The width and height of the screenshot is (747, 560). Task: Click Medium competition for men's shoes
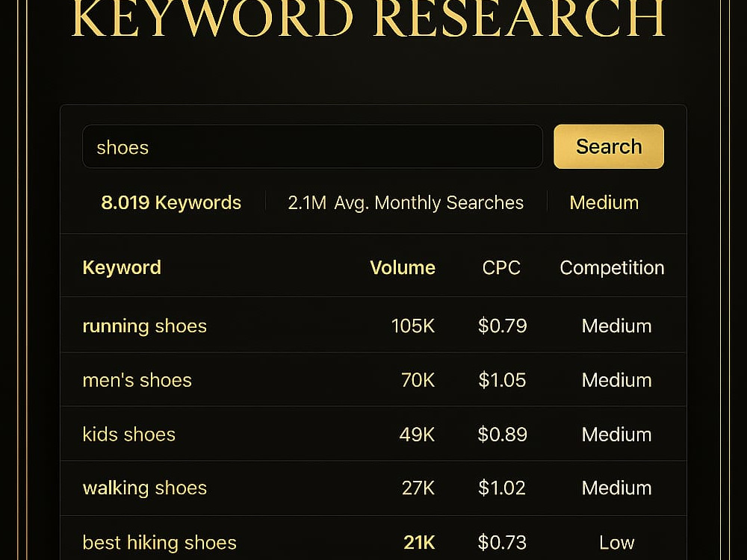pos(617,380)
